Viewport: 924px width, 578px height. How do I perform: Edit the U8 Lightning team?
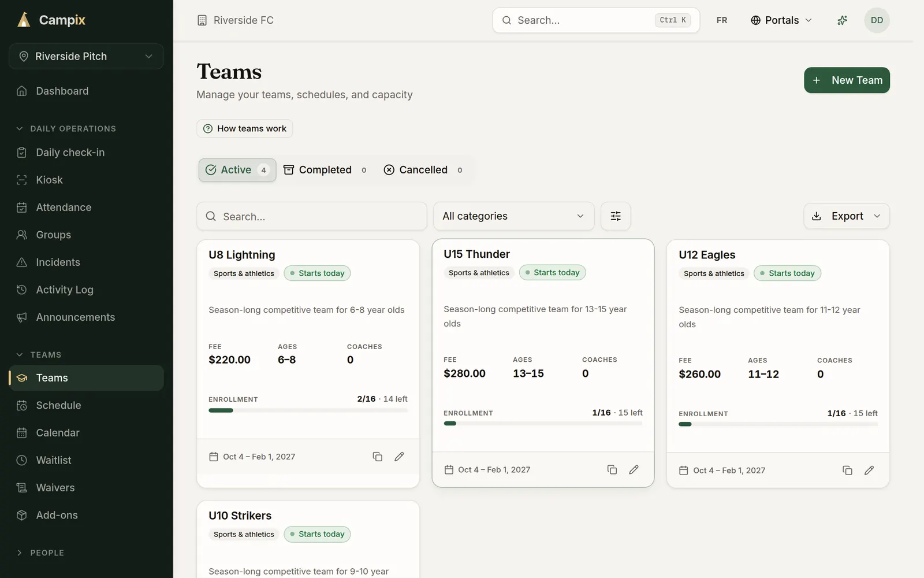[399, 457]
